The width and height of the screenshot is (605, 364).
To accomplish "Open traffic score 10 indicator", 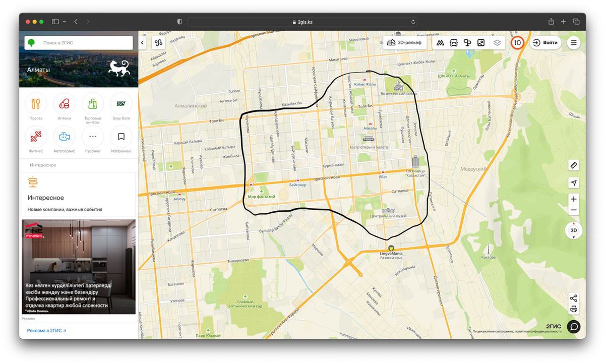I will tap(517, 43).
